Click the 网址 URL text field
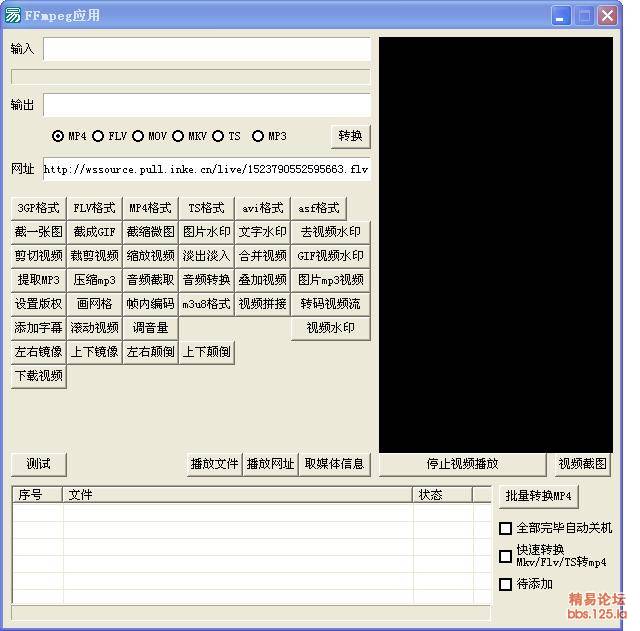The image size is (640, 631). (x=206, y=169)
